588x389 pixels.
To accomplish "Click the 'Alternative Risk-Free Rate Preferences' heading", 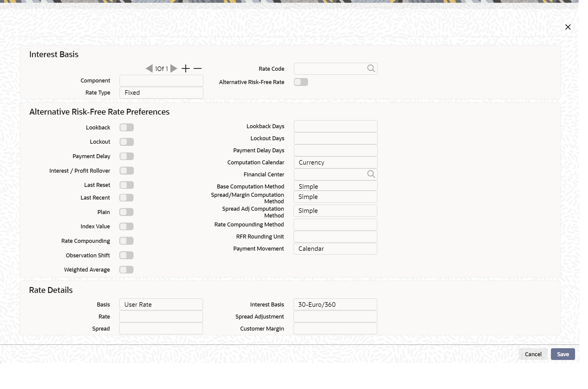I will click(99, 112).
